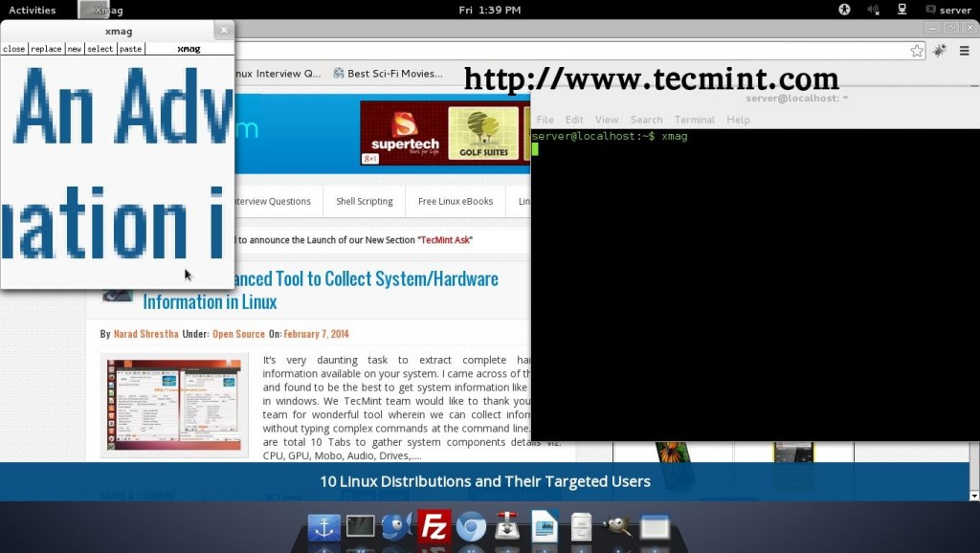Select the Shell Scripting navigation tab
The height and width of the screenshot is (553, 980).
click(364, 201)
